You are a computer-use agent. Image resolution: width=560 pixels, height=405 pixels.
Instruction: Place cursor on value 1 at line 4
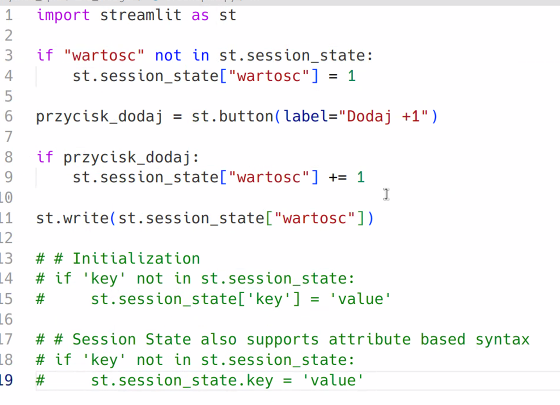point(352,76)
